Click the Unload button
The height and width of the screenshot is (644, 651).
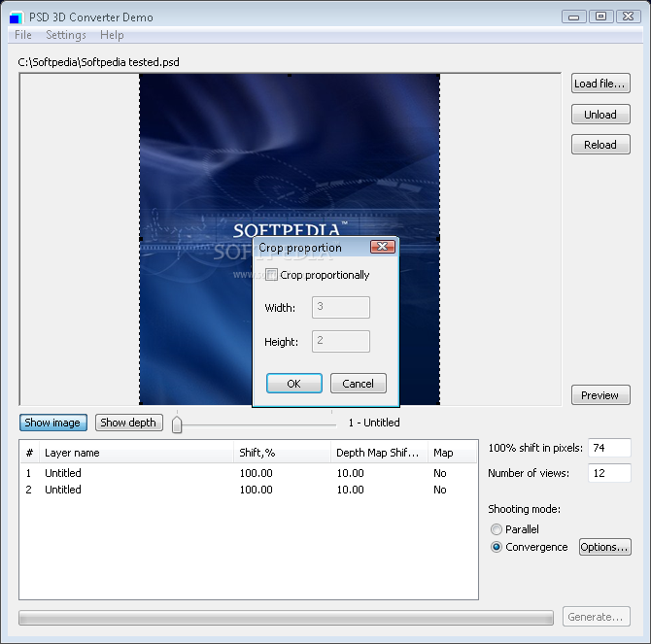(600, 114)
